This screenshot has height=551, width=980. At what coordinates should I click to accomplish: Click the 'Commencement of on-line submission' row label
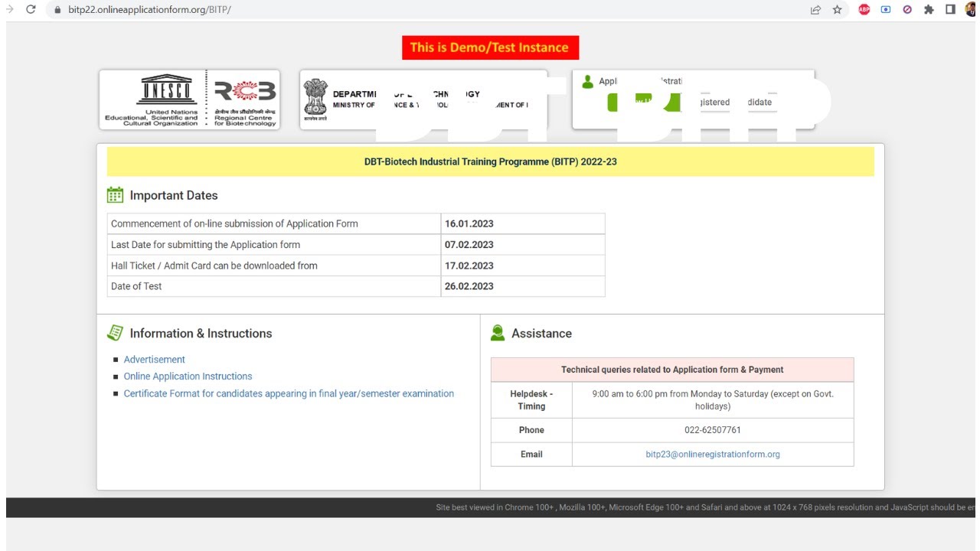click(x=234, y=224)
